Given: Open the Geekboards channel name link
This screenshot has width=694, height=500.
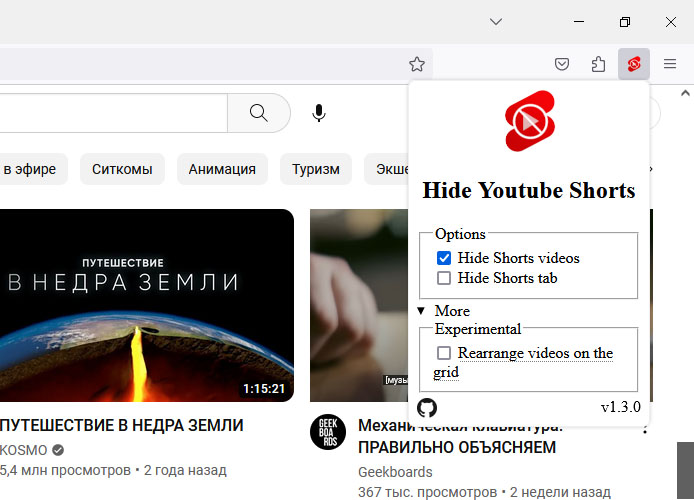Looking at the screenshot, I should coord(395,472).
